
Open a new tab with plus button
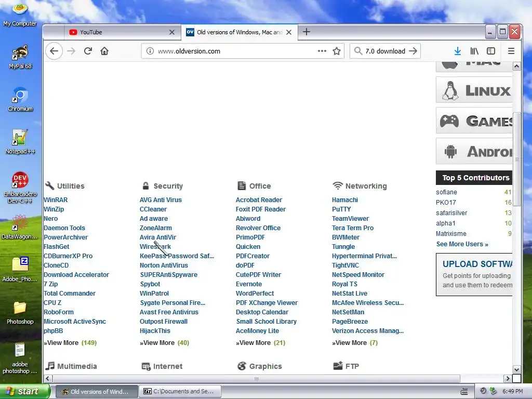point(307,32)
